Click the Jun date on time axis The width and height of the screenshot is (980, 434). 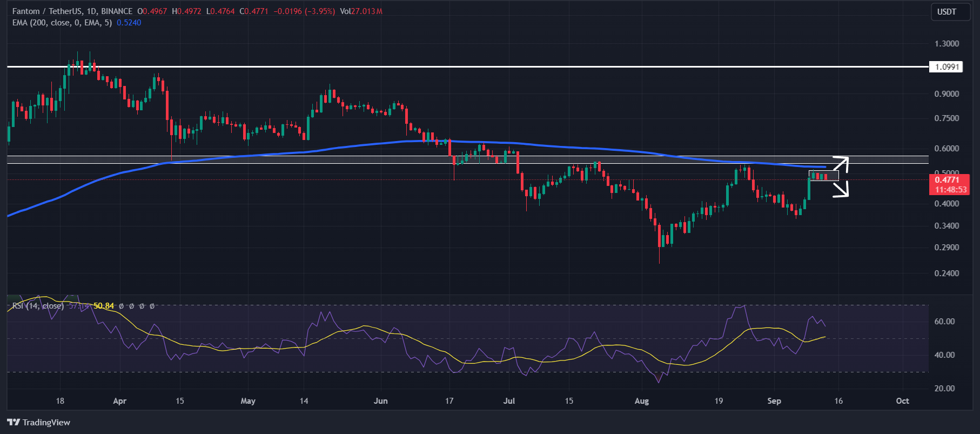pyautogui.click(x=381, y=401)
